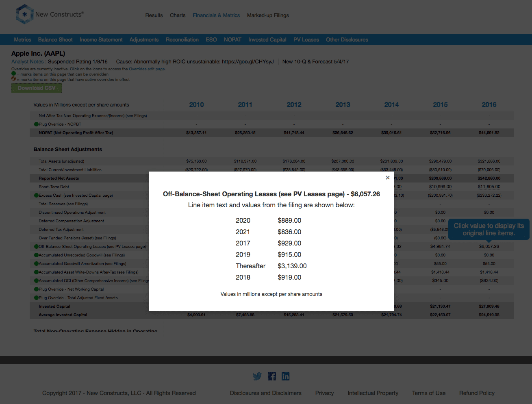Open the LinkedIn social icon in the footer
The height and width of the screenshot is (404, 532).
click(286, 376)
